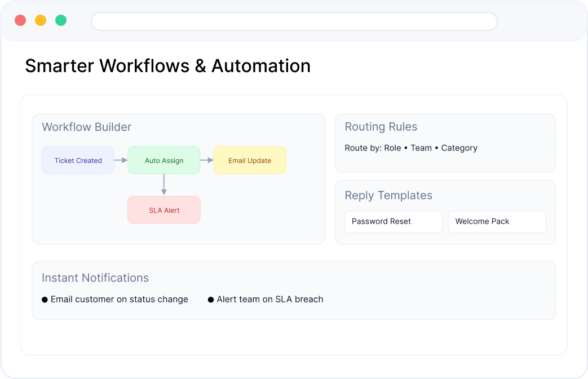Choose the Welcome Pack reply template
Screen dimensions: 588x379
click(x=497, y=221)
